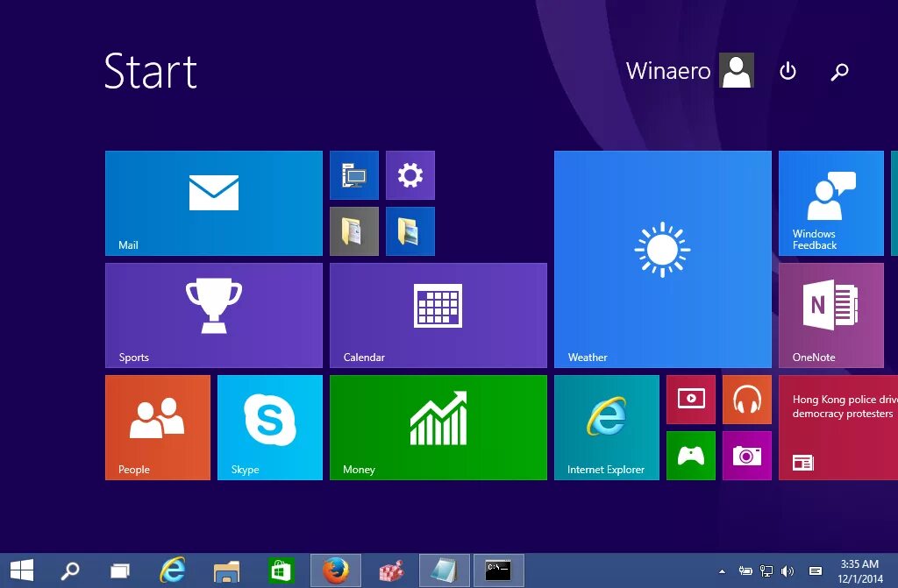898x588 pixels.
Task: Launch the Skype tile
Action: (x=270, y=428)
